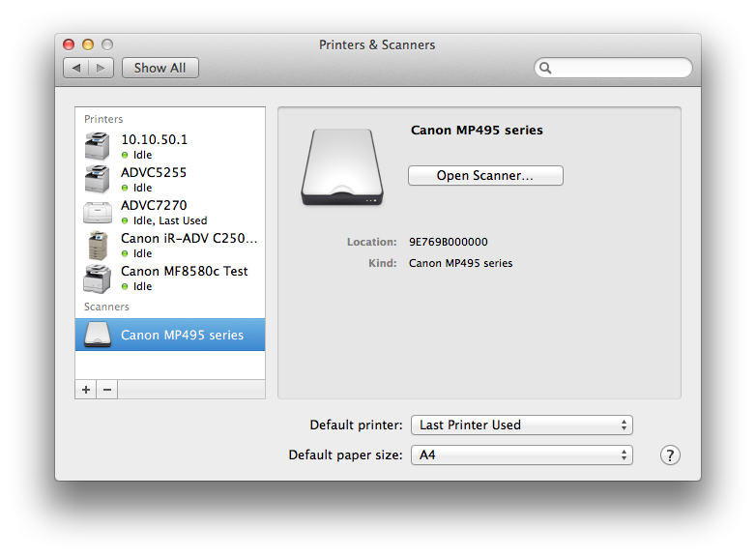The height and width of the screenshot is (557, 756).
Task: Click the Canon MF8580c Test printer icon
Action: pyautogui.click(x=98, y=278)
